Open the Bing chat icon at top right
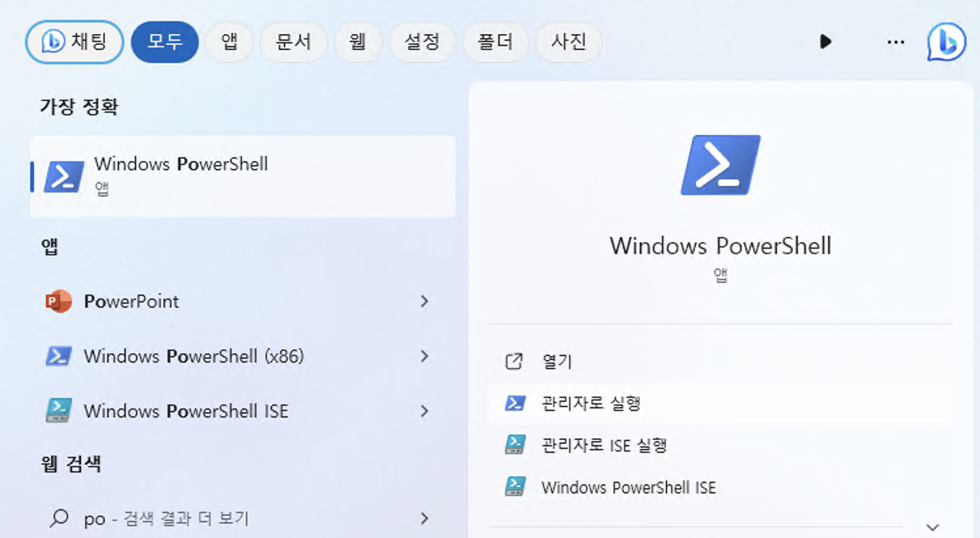This screenshot has width=980, height=538. click(946, 42)
